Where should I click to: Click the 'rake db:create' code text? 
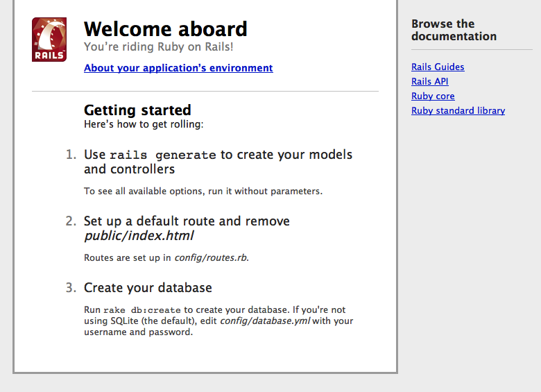pos(142,310)
